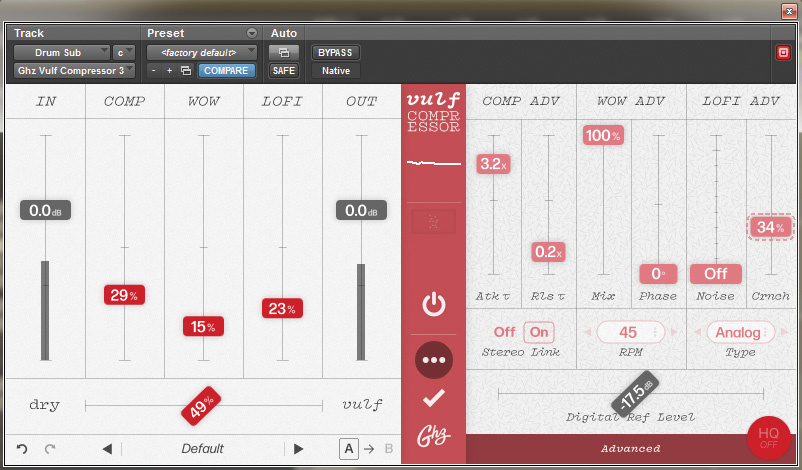
Task: Turn Stereo Link On
Action: click(540, 332)
